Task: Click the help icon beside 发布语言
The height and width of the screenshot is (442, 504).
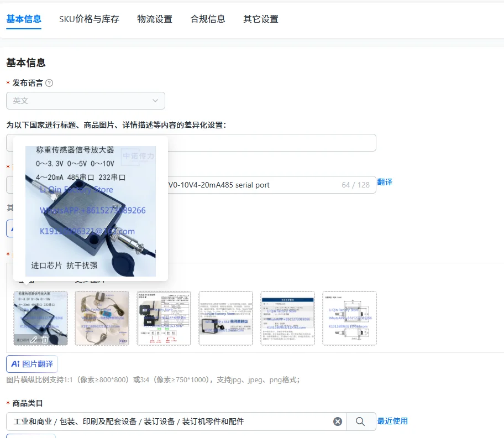Action: tap(49, 83)
